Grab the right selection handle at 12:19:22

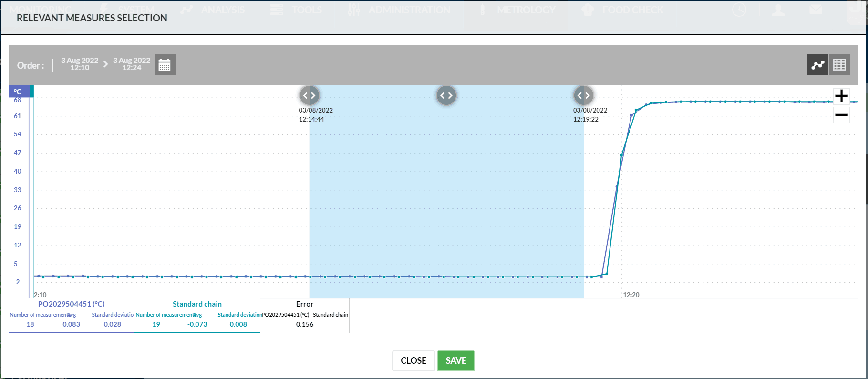point(583,95)
